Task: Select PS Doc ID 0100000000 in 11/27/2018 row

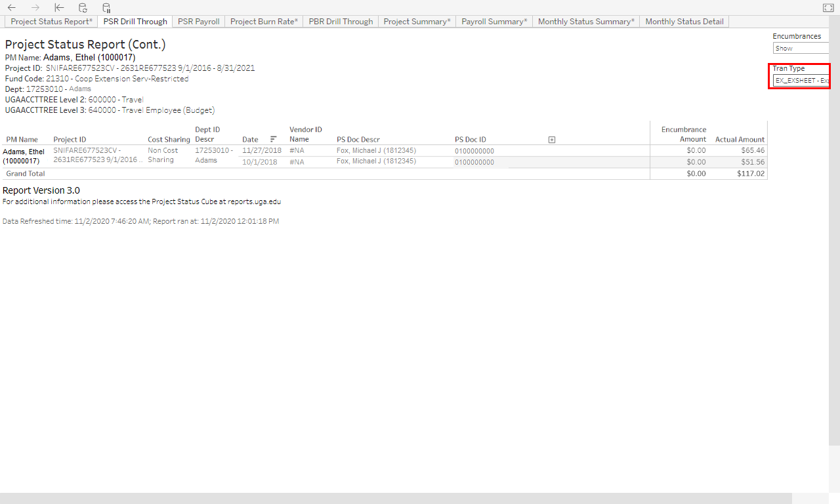Action: point(474,151)
